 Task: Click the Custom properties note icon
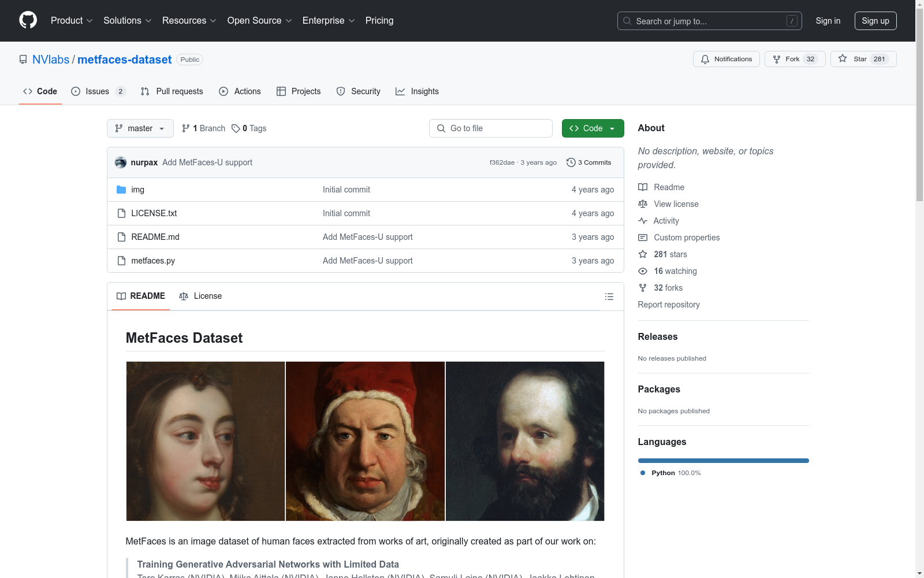pyautogui.click(x=643, y=238)
